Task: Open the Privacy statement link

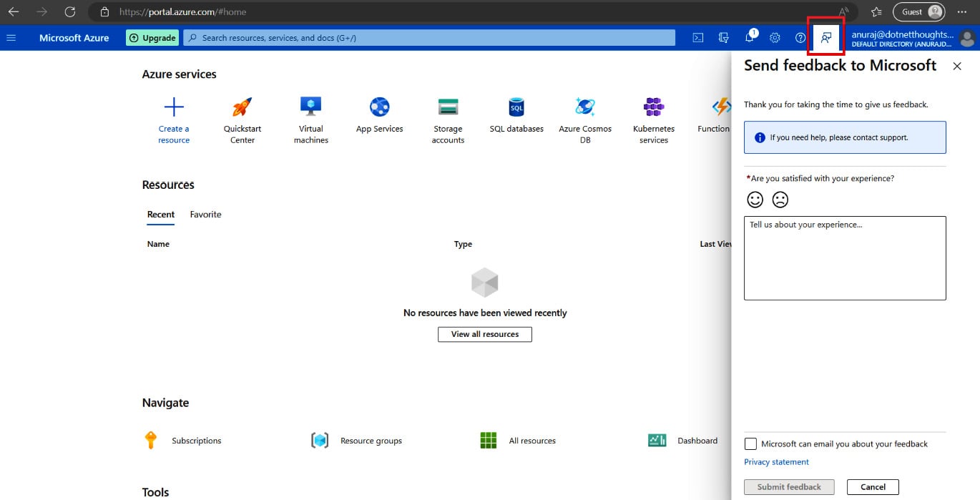Action: tap(776, 462)
